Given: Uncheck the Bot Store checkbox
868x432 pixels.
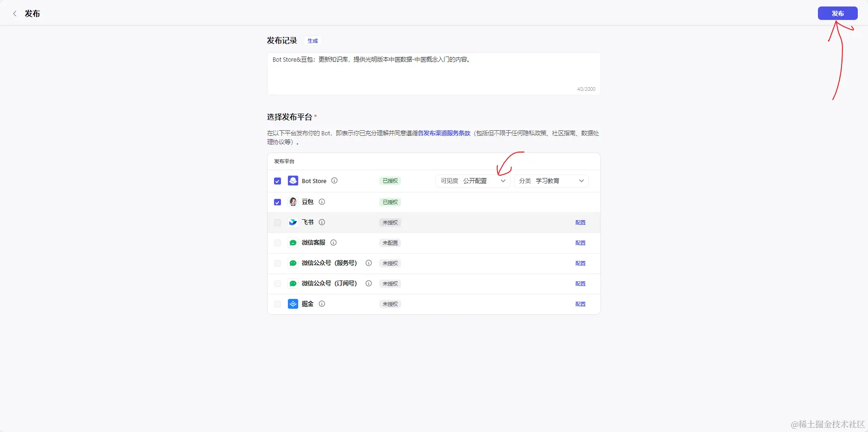Looking at the screenshot, I should tap(277, 181).
